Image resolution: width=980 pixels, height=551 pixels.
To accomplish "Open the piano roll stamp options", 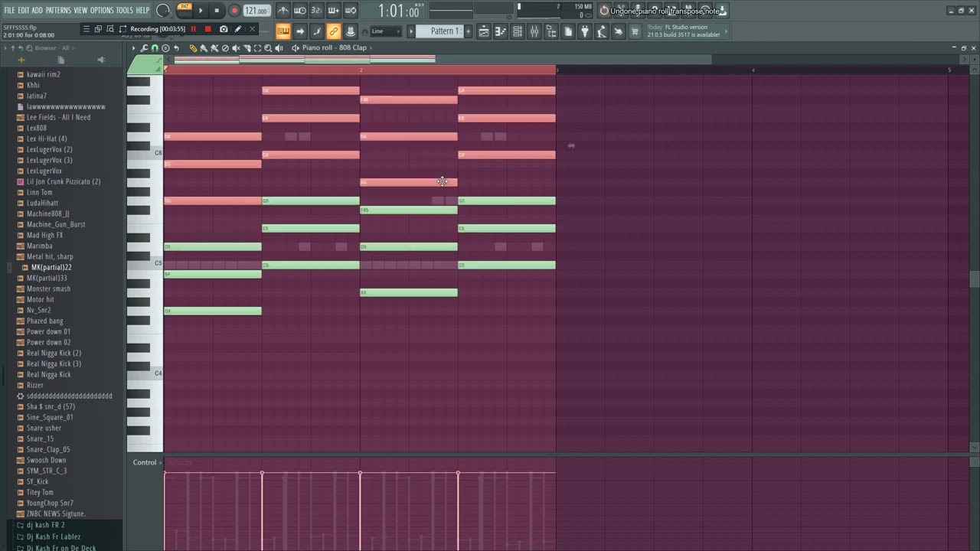I will (x=165, y=48).
